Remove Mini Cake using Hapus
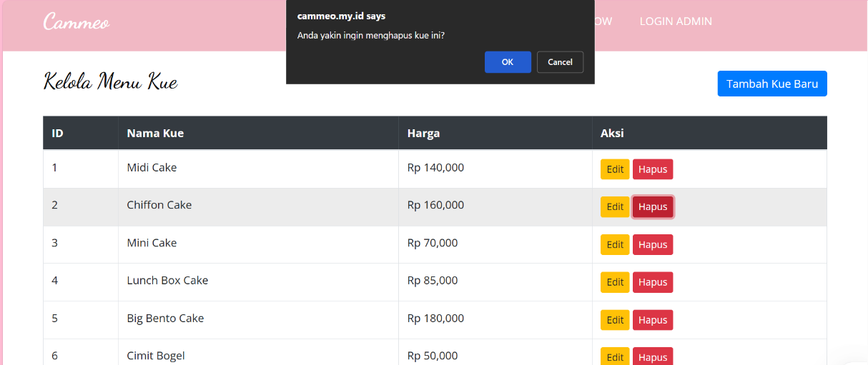The width and height of the screenshot is (868, 365). [x=652, y=244]
